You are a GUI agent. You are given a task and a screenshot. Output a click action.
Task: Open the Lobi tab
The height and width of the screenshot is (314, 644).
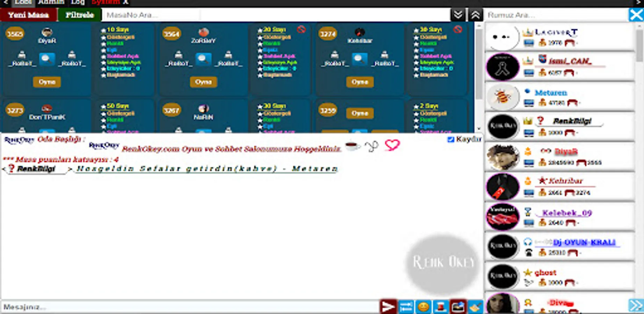[24, 2]
